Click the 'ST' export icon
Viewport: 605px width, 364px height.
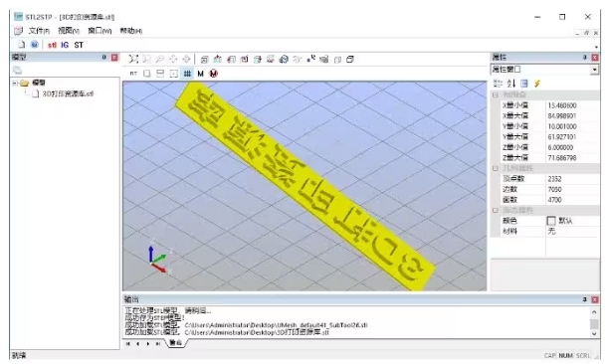pyautogui.click(x=79, y=45)
